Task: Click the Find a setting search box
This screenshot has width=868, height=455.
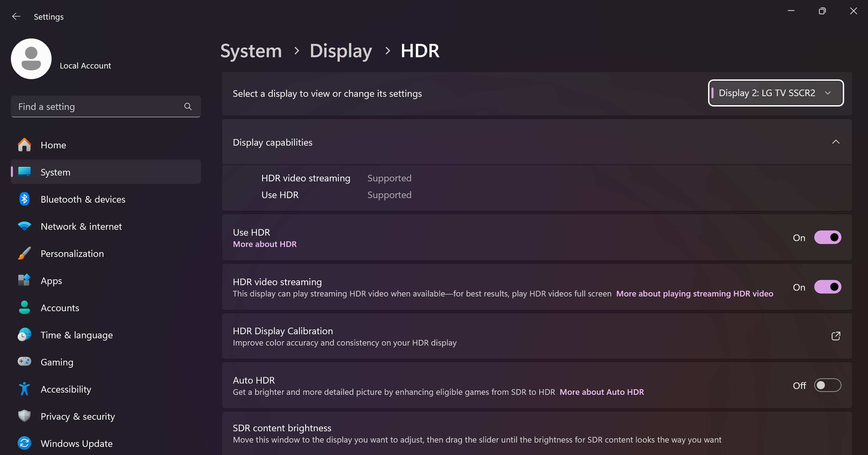Action: (98, 107)
